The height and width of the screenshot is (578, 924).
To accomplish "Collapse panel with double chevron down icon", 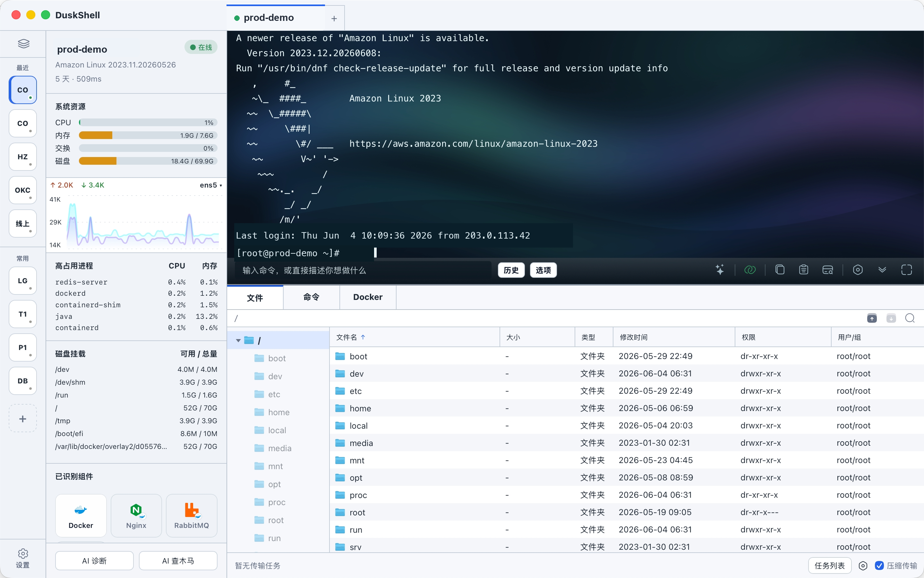I will pos(882,270).
